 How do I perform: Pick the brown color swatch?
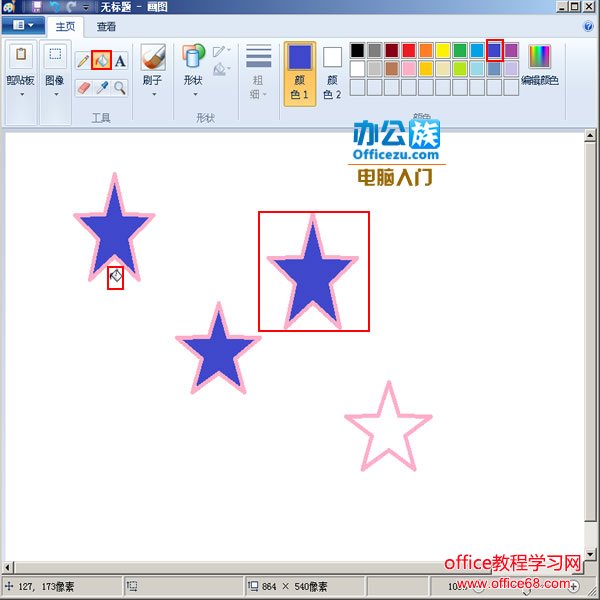(391, 69)
